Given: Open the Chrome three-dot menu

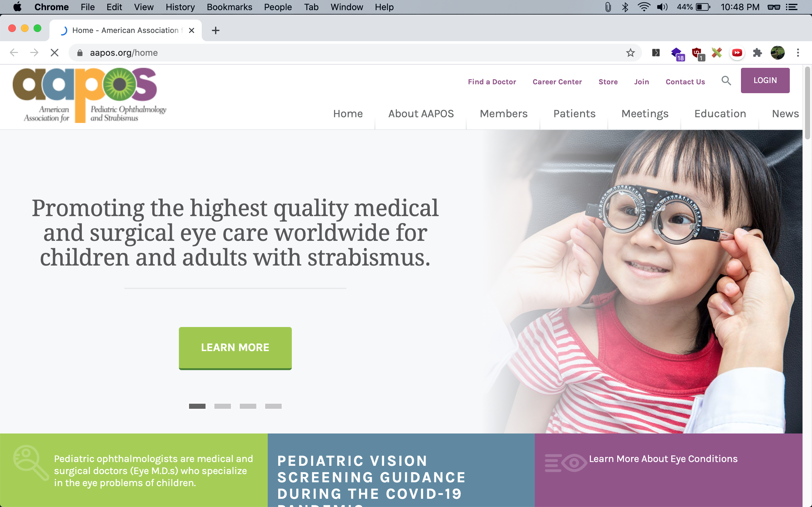Looking at the screenshot, I should click(798, 53).
